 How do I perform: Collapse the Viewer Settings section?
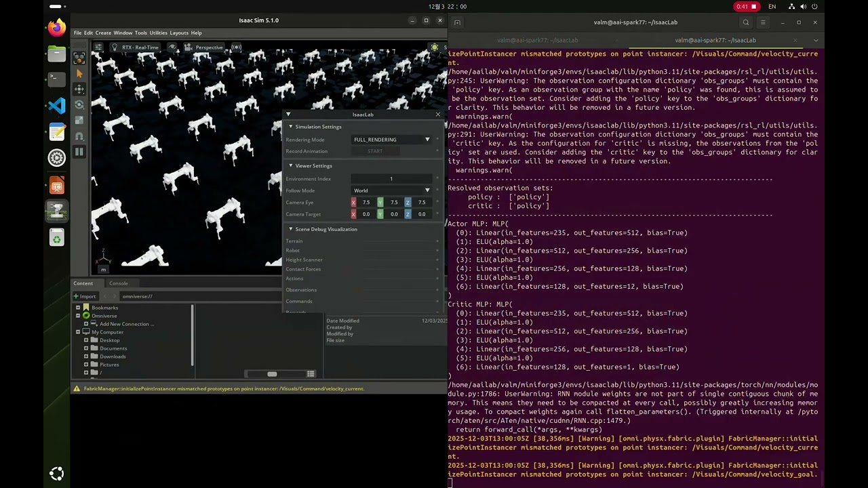click(291, 166)
